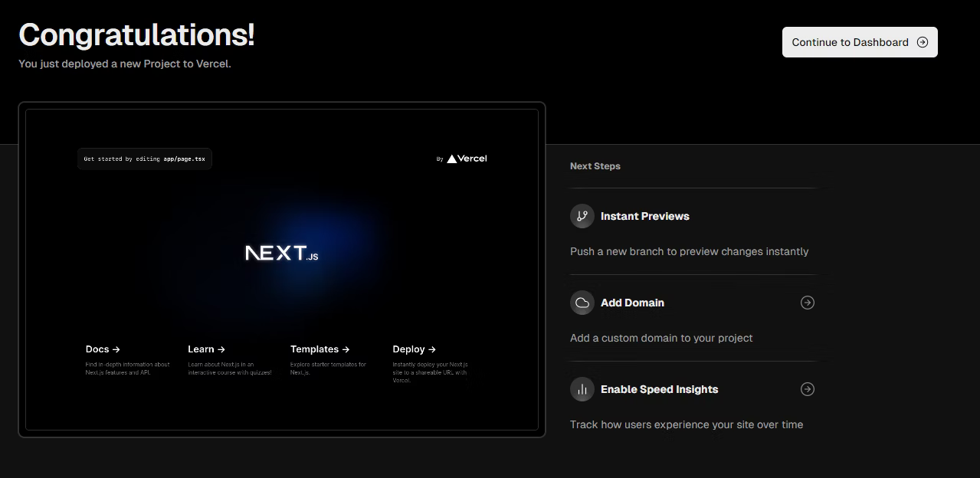Click the Continue to Dashboard button
980x478 pixels.
851,42
